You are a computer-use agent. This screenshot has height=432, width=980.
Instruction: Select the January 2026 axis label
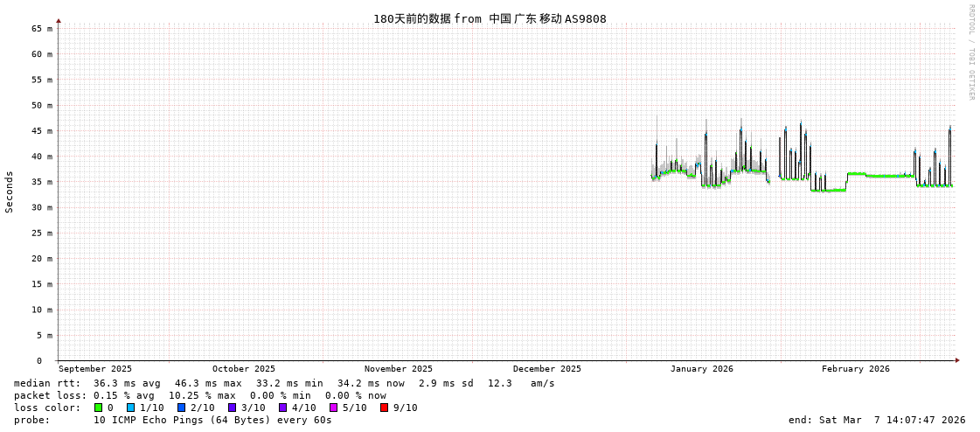coord(701,369)
